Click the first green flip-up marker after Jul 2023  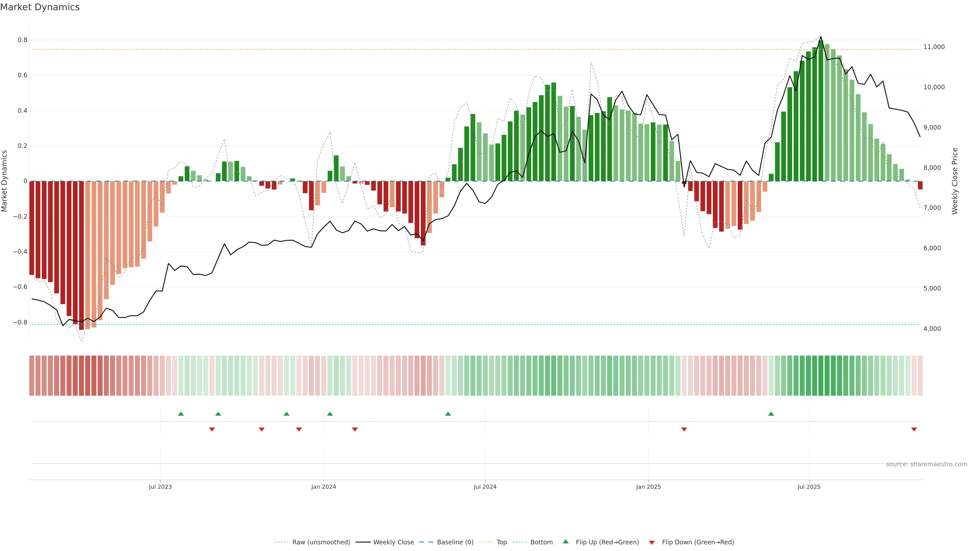pyautogui.click(x=181, y=414)
